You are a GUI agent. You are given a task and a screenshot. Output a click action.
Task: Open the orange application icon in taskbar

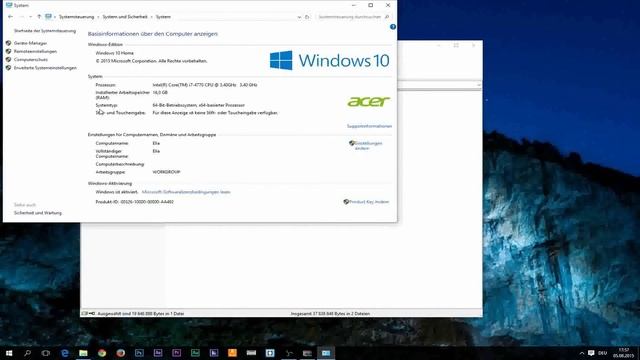pyautogui.click(x=232, y=353)
